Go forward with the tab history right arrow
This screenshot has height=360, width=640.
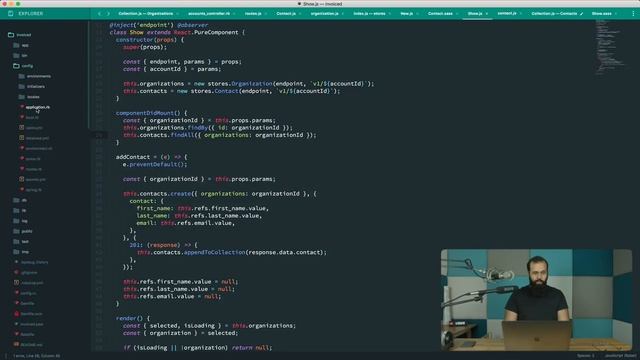[x=108, y=13]
